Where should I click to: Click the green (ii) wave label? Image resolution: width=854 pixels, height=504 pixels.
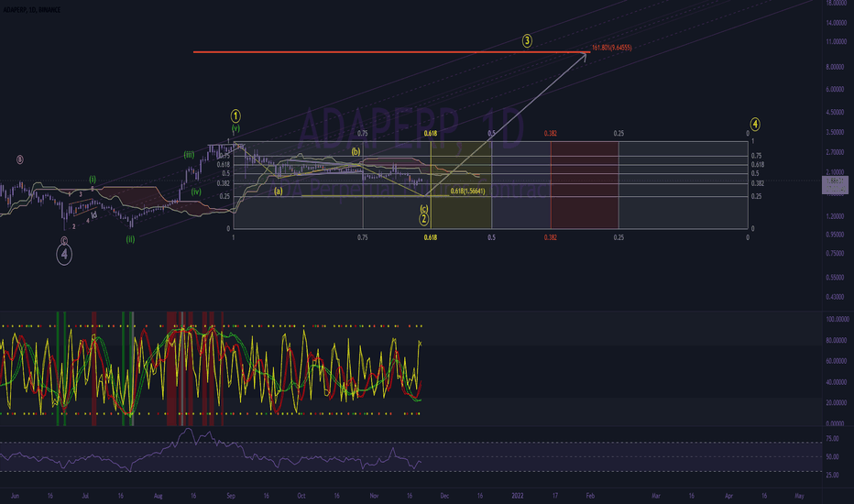[x=130, y=238]
